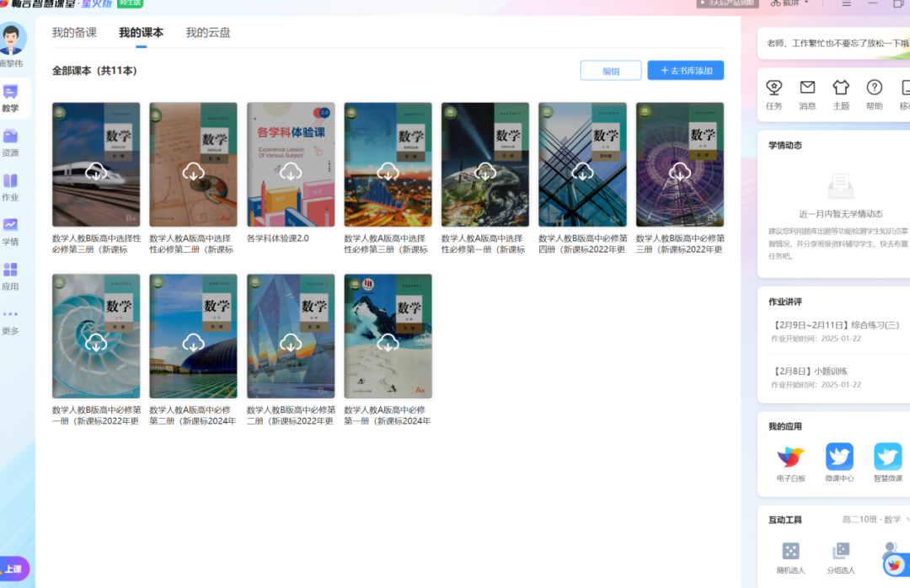The width and height of the screenshot is (910, 588).
Task: Click the 任务 trophy icon
Action: [773, 94]
